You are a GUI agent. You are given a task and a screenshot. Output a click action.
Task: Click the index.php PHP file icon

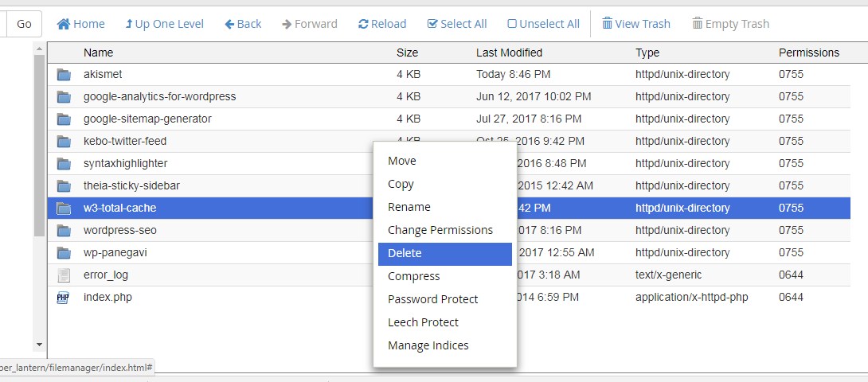(x=64, y=298)
